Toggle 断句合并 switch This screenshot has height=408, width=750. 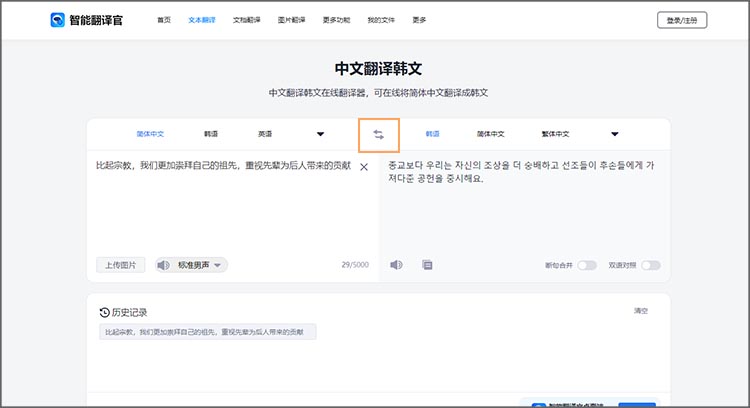tap(587, 265)
